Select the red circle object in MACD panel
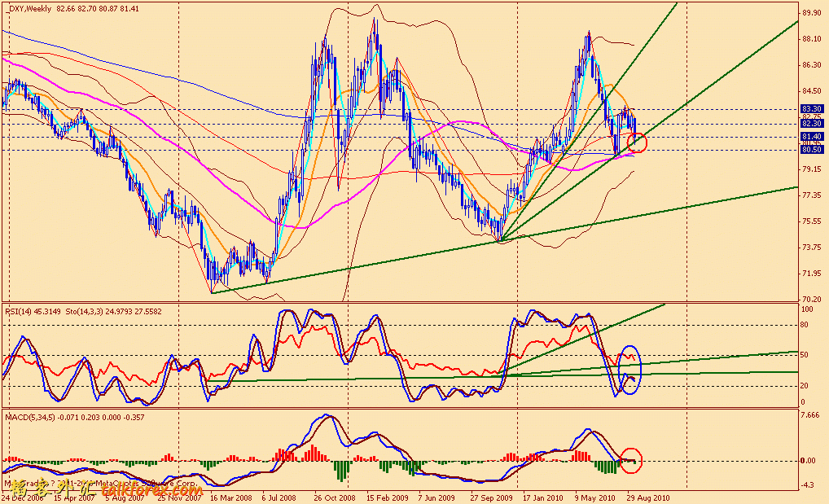 [x=631, y=460]
